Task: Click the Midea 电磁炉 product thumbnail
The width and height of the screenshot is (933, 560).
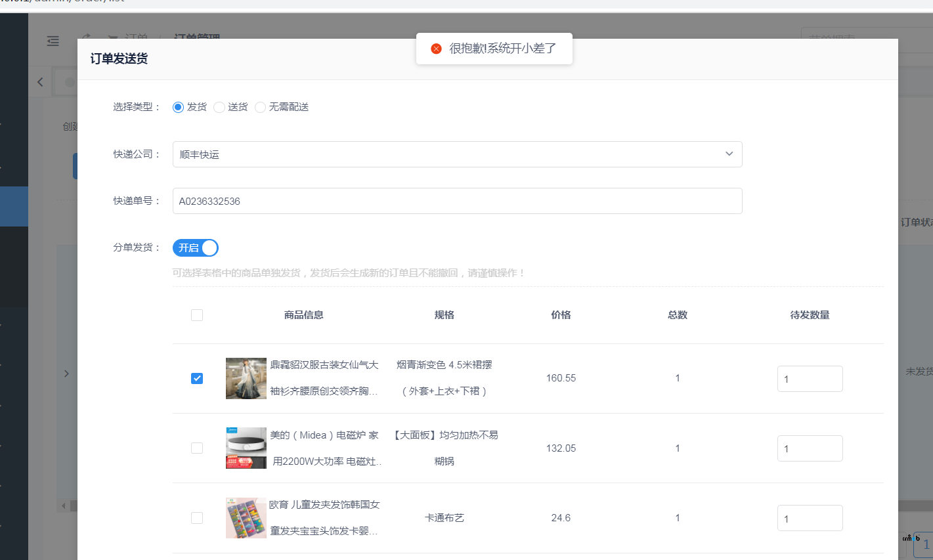Action: pyautogui.click(x=246, y=448)
